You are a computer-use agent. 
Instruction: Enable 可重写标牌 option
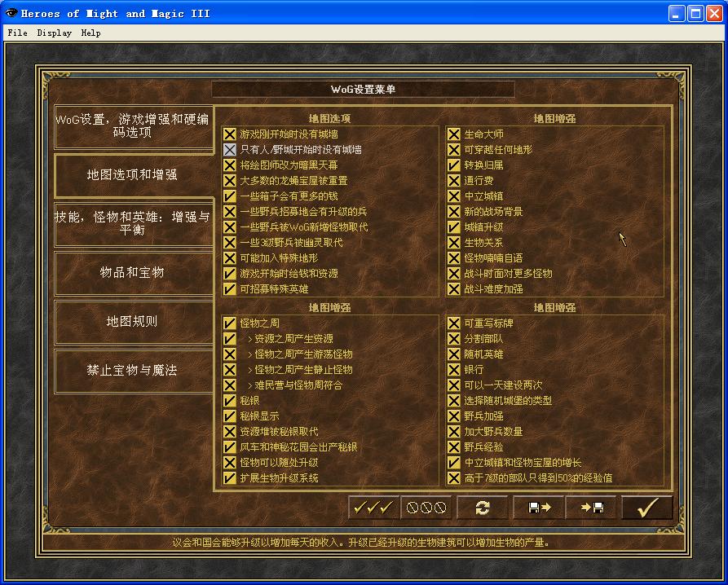tap(453, 323)
